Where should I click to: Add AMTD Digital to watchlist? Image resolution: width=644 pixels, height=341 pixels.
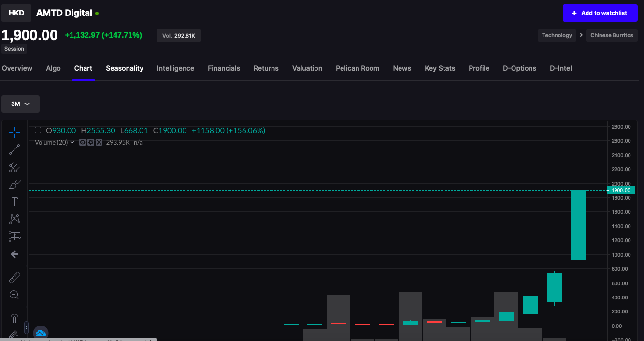(600, 13)
